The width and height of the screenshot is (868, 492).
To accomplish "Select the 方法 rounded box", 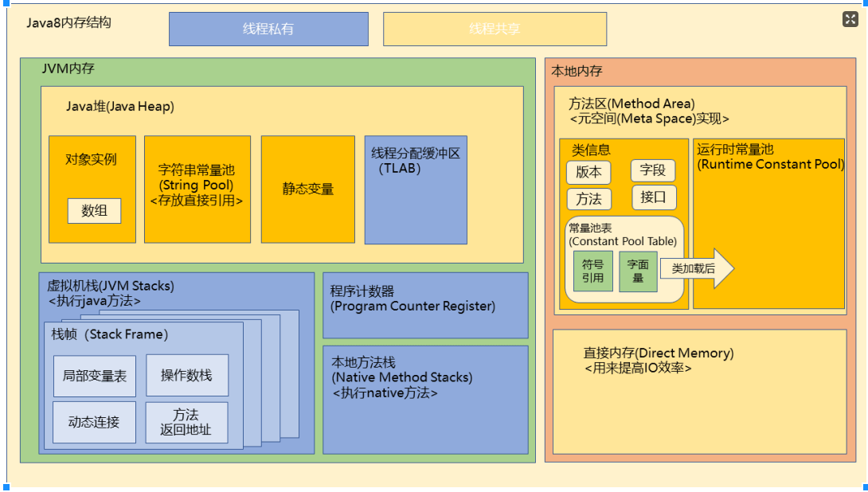I will 589,199.
